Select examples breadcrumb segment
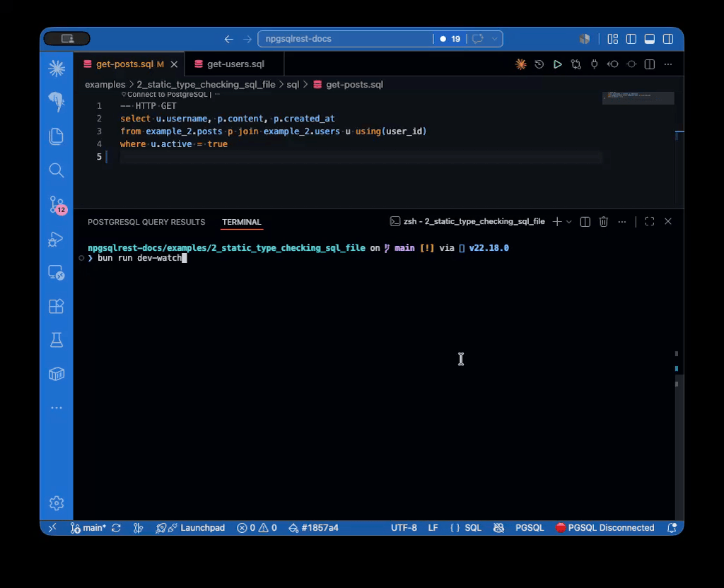The height and width of the screenshot is (588, 724). click(x=105, y=85)
